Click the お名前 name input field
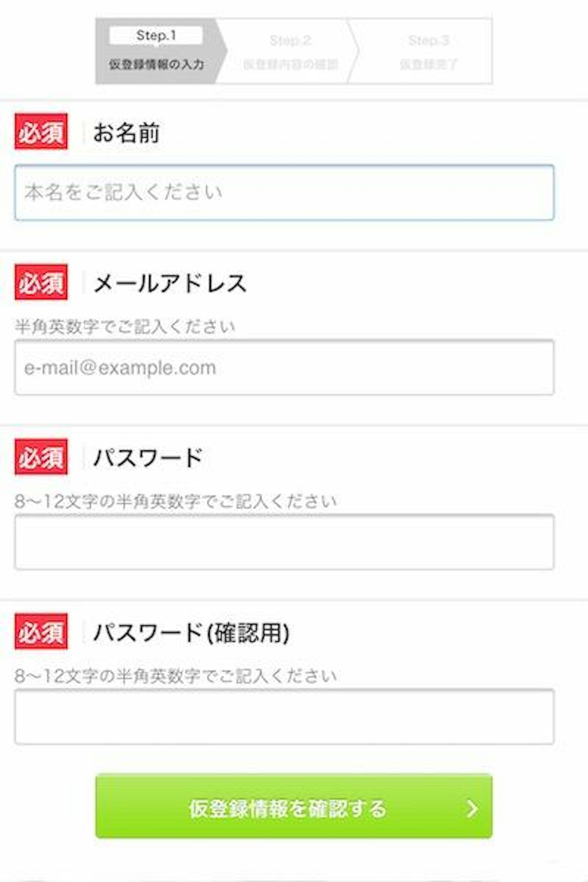 [x=284, y=192]
